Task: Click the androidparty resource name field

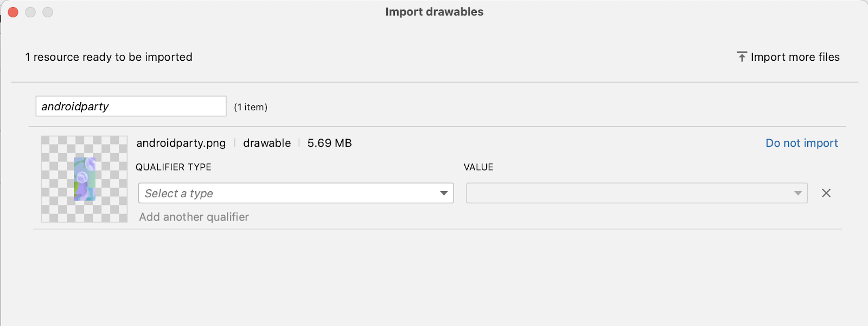Action: pyautogui.click(x=131, y=106)
